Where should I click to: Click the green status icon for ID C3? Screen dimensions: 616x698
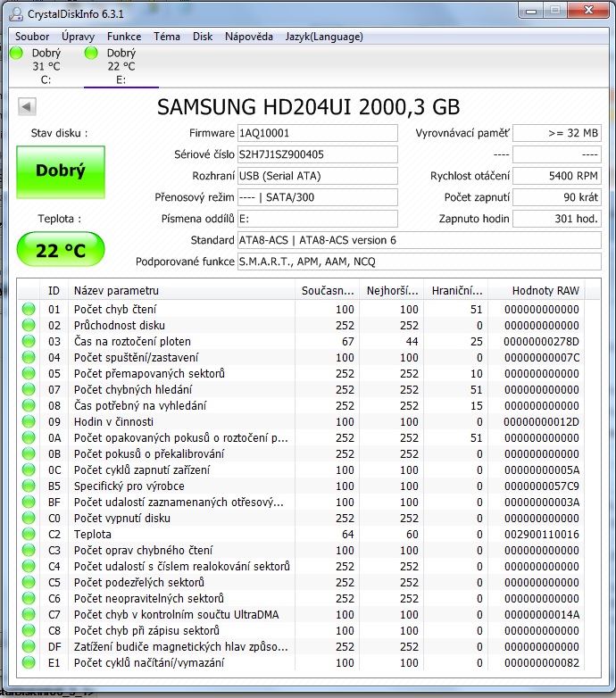pyautogui.click(x=29, y=550)
